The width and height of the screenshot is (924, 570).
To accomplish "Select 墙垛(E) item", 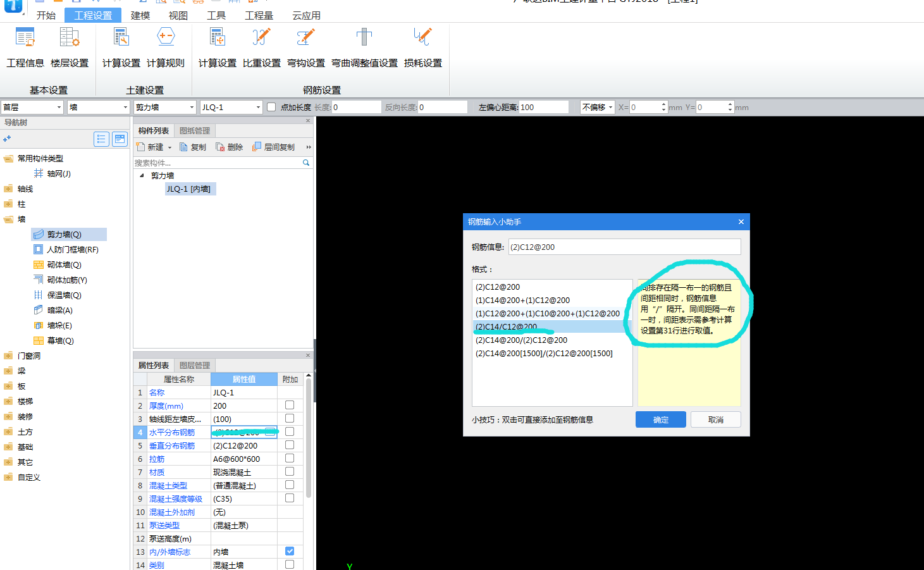I will click(52, 325).
